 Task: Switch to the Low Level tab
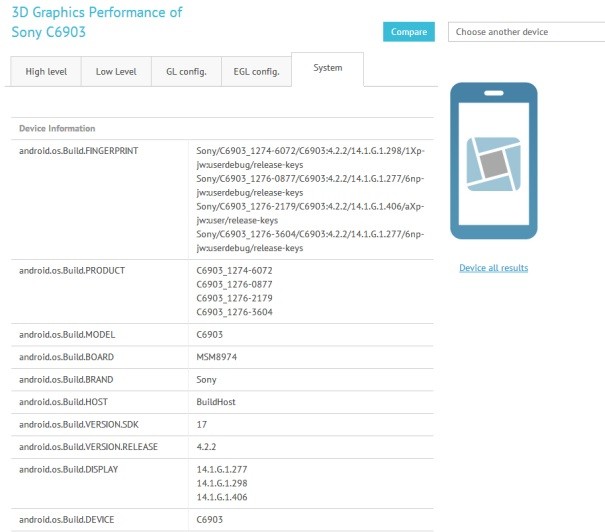pyautogui.click(x=116, y=72)
